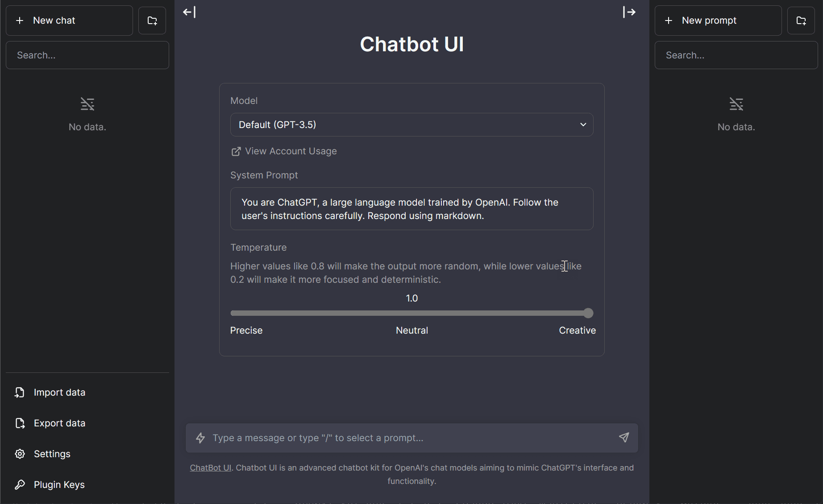The height and width of the screenshot is (504, 823).
Task: Collapse the left chat sidebar
Action: click(x=189, y=12)
